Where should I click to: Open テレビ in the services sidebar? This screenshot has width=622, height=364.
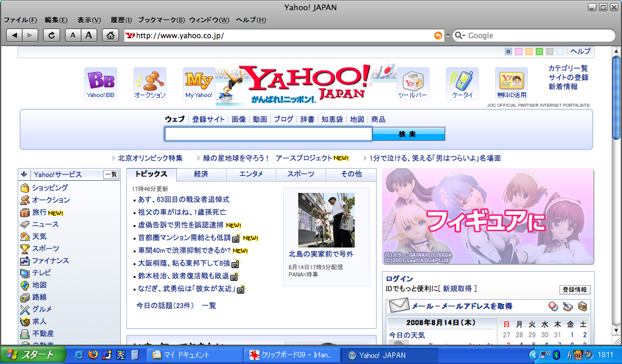coord(41,273)
